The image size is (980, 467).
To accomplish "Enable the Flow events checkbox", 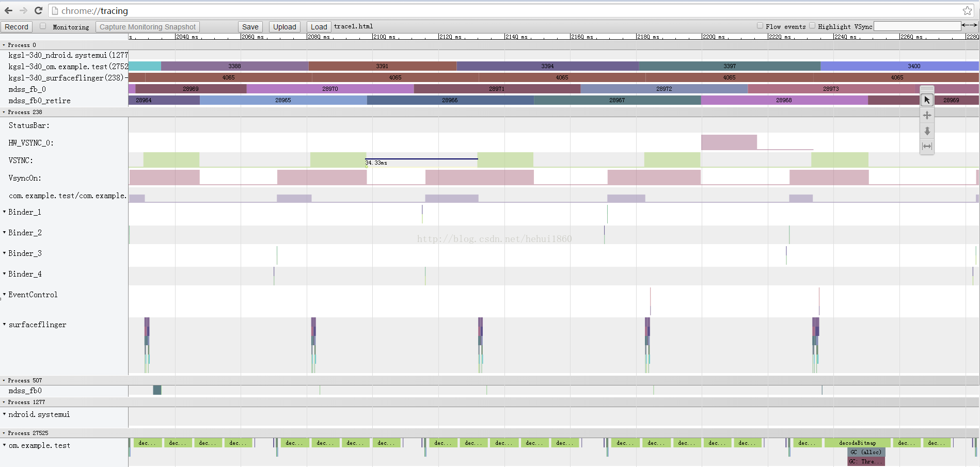I will coord(760,25).
